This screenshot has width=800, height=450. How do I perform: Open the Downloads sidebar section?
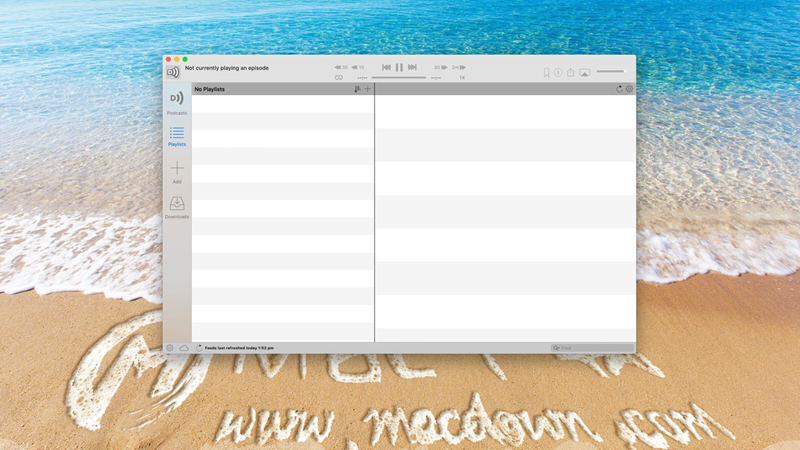coord(177,208)
